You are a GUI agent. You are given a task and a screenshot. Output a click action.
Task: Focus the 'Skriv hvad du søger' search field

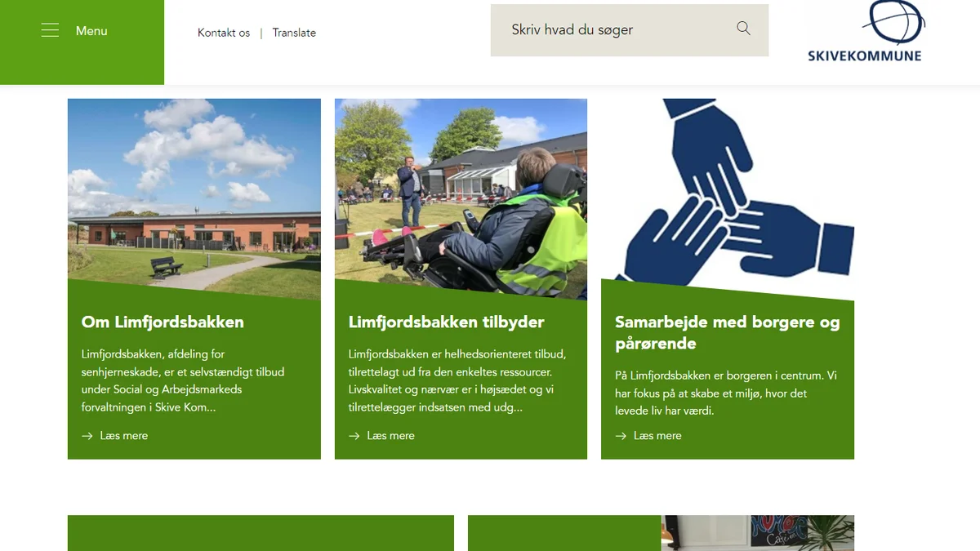point(629,30)
